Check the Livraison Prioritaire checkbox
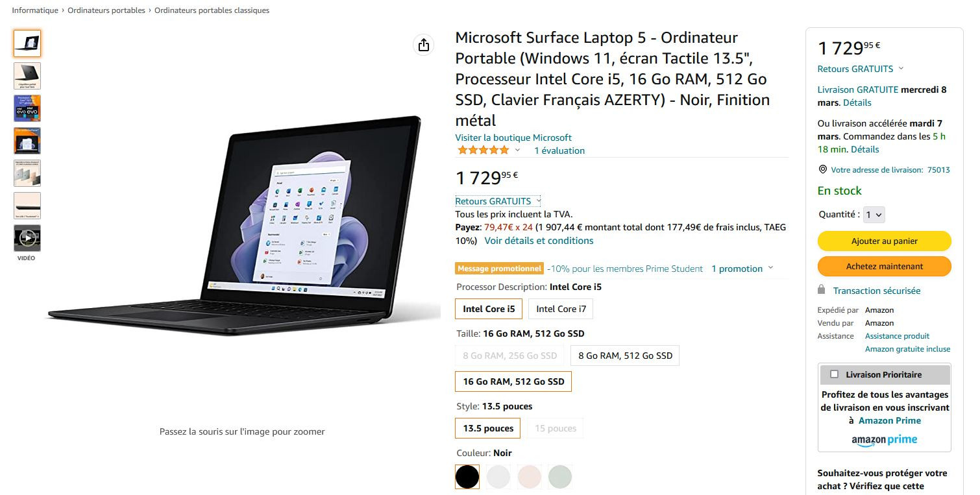The image size is (980, 495). click(x=834, y=374)
